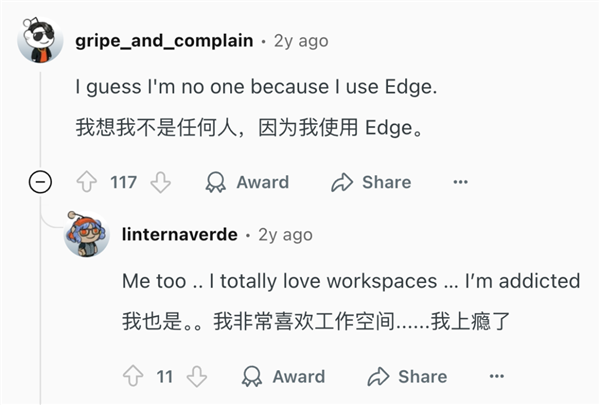Click gripe_and_complain's avatar image
The width and height of the screenshot is (600, 405).
[x=41, y=42]
